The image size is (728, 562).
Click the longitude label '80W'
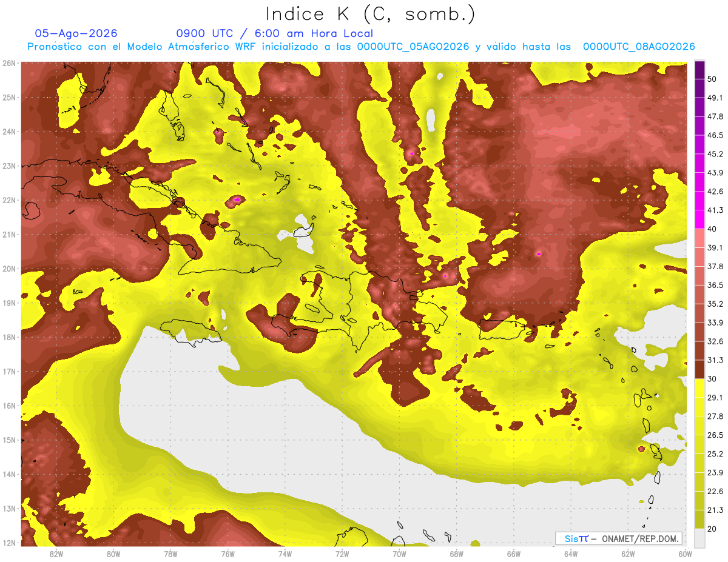point(113,553)
